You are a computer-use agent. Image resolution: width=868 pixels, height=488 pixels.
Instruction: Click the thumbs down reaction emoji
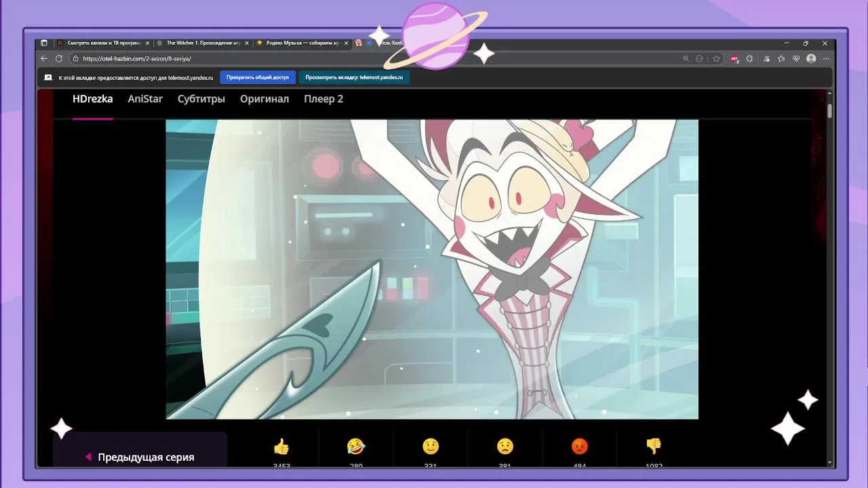tap(654, 446)
